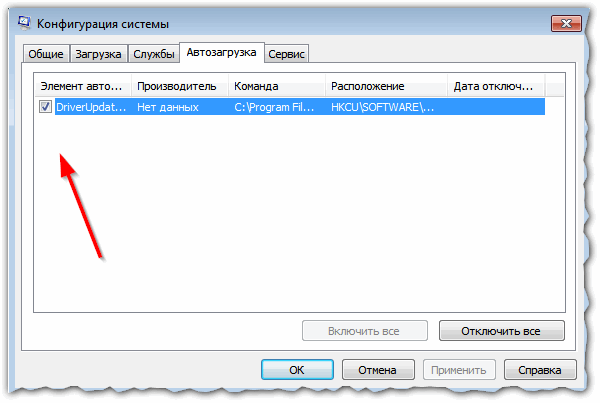Open help with the Справка button
Screen dimensions: 600x403
540,370
